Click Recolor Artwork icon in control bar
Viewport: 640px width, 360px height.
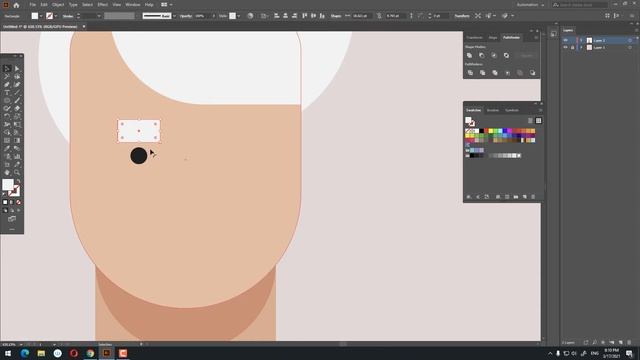tap(250, 16)
